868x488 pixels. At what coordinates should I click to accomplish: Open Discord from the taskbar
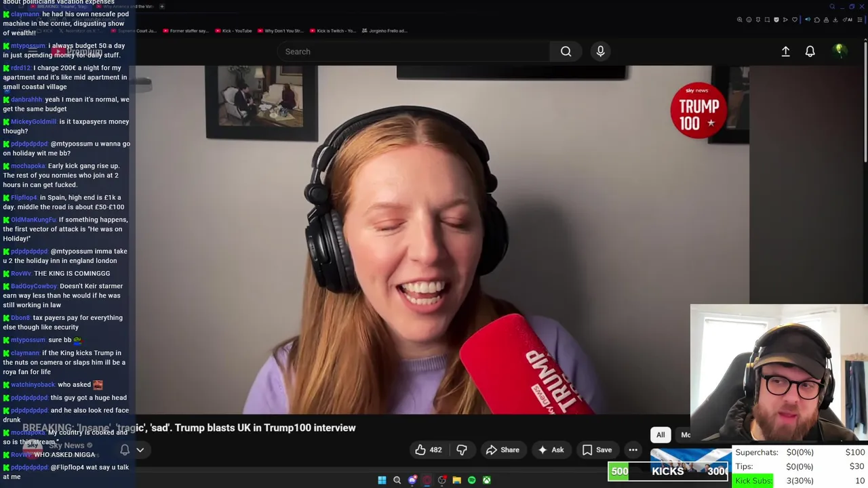[x=412, y=480]
